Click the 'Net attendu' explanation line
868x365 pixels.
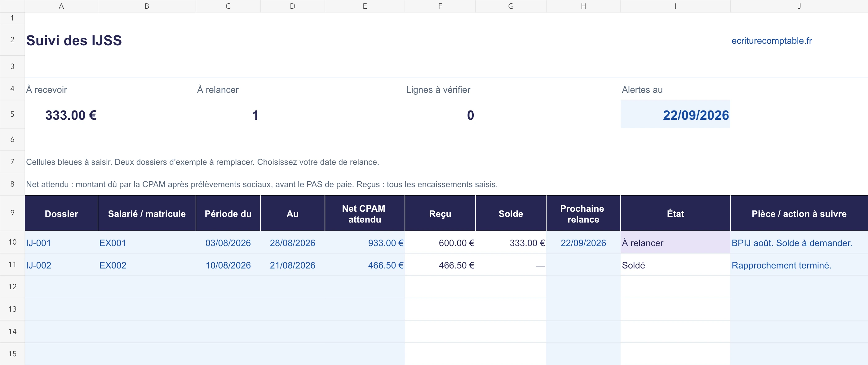click(x=262, y=184)
